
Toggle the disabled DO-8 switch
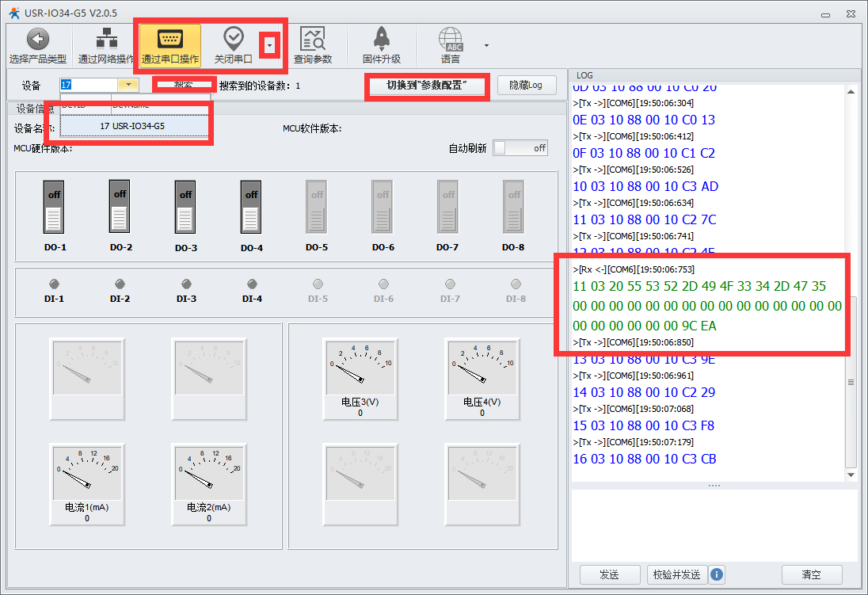click(514, 208)
